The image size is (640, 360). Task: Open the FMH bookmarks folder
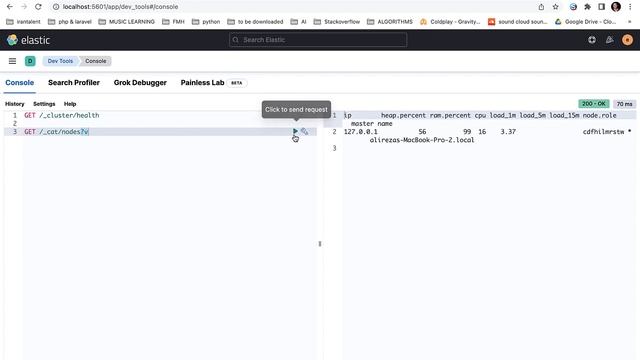[173, 22]
